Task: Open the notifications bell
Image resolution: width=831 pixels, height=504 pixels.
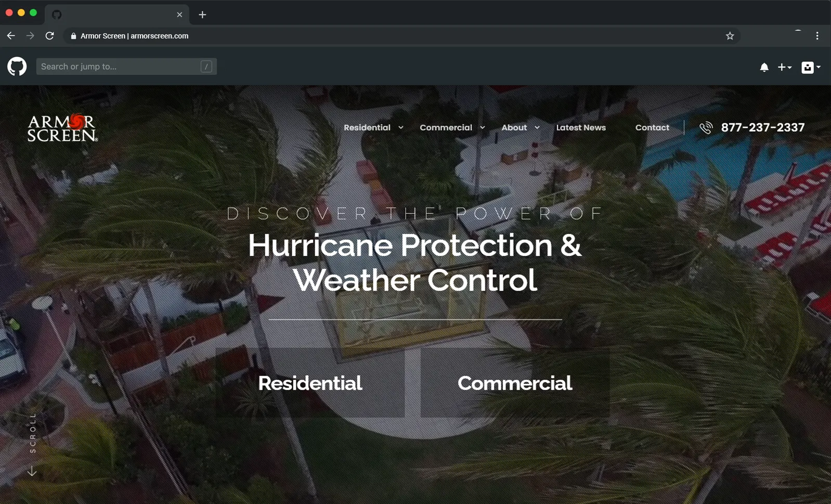Action: click(764, 67)
